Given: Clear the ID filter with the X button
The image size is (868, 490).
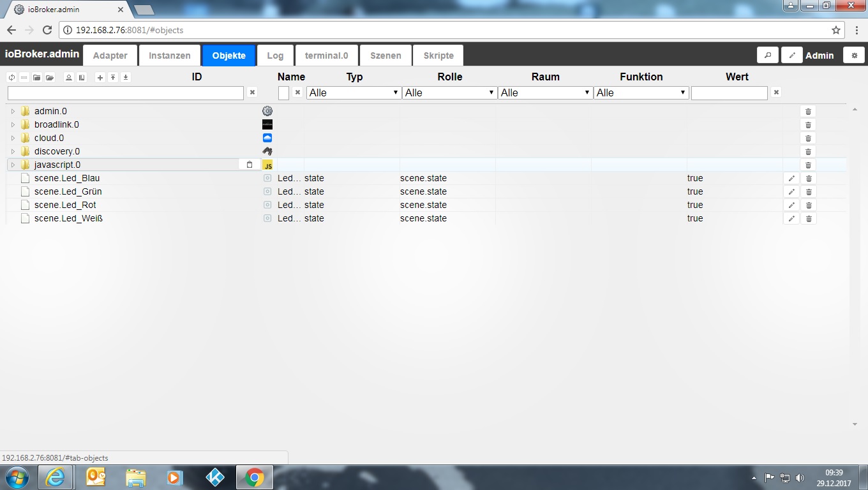Looking at the screenshot, I should point(252,93).
